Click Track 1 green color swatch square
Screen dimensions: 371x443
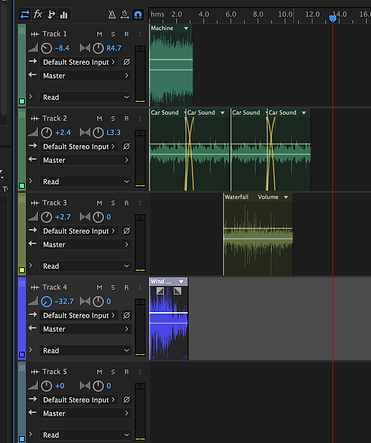coord(22,101)
